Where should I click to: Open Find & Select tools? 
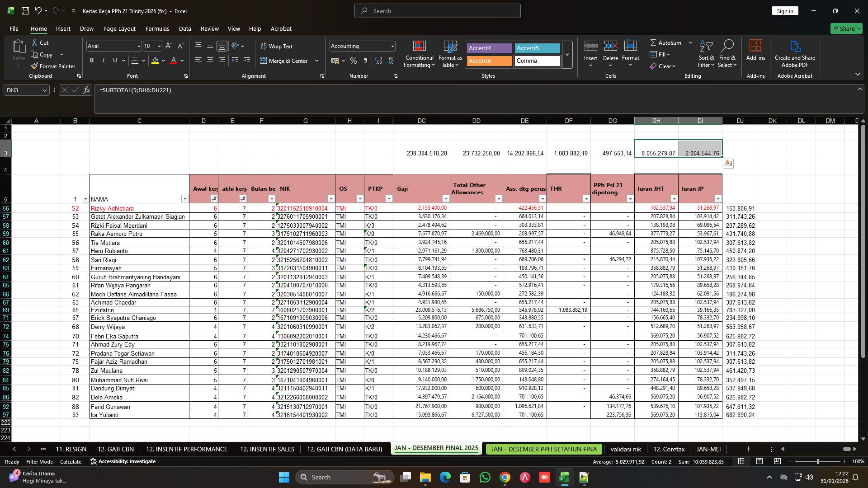point(727,54)
